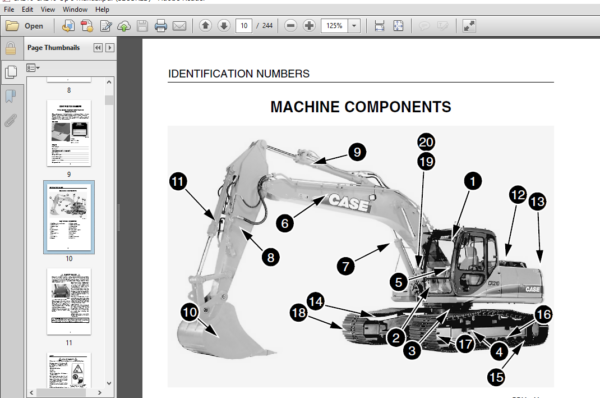Toggle full screen read mode icon
600x398 pixels.
[x=469, y=26]
